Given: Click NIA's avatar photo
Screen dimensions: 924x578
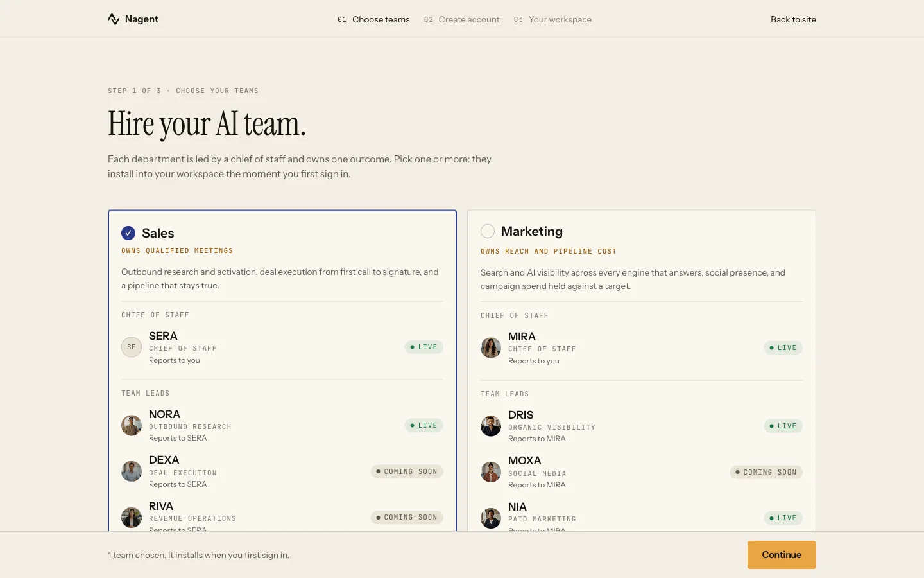Looking at the screenshot, I should [491, 518].
